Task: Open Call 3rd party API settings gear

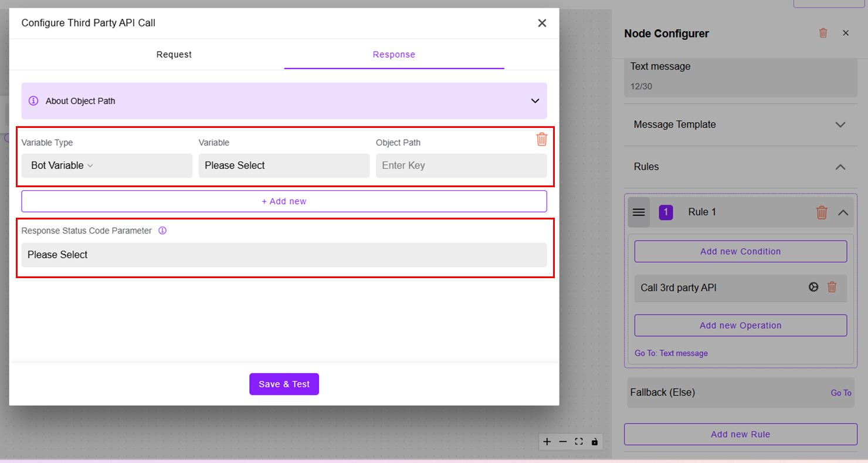Action: tap(813, 287)
